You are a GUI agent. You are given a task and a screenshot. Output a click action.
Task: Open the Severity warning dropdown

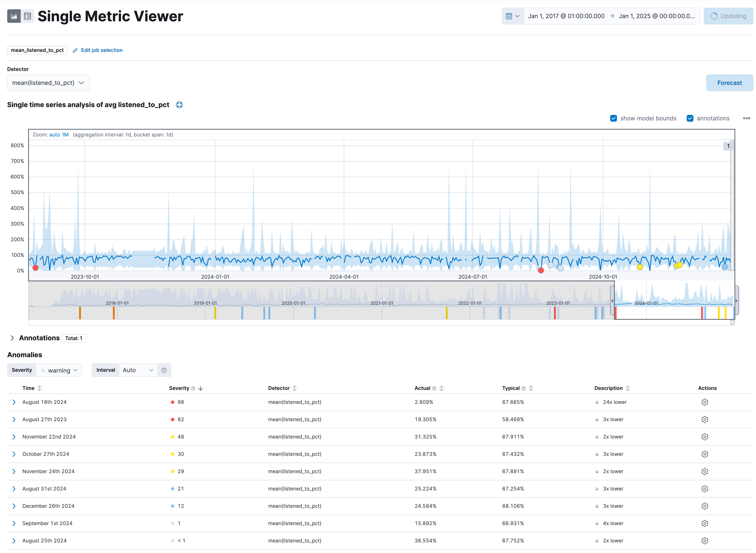coord(59,370)
